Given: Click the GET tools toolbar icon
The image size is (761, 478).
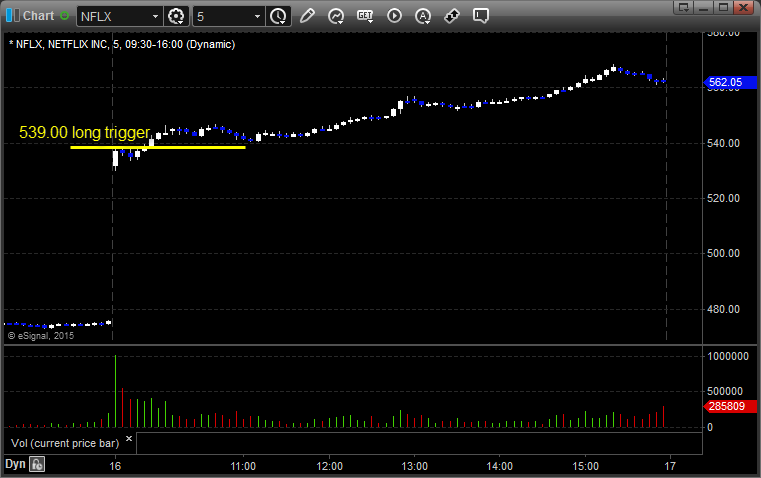Looking at the screenshot, I should [365, 16].
